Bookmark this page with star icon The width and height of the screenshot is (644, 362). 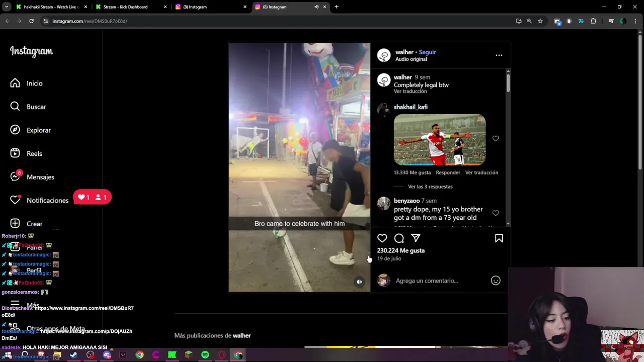540,21
